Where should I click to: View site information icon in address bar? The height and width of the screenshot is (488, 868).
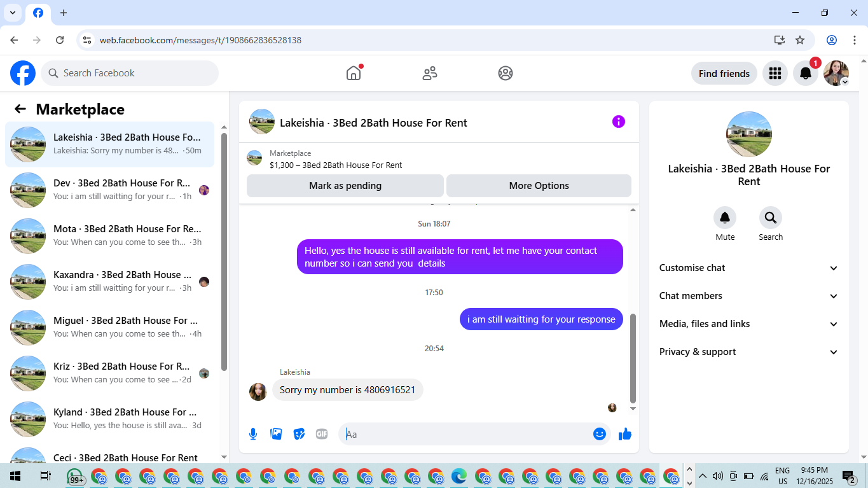pos(87,40)
